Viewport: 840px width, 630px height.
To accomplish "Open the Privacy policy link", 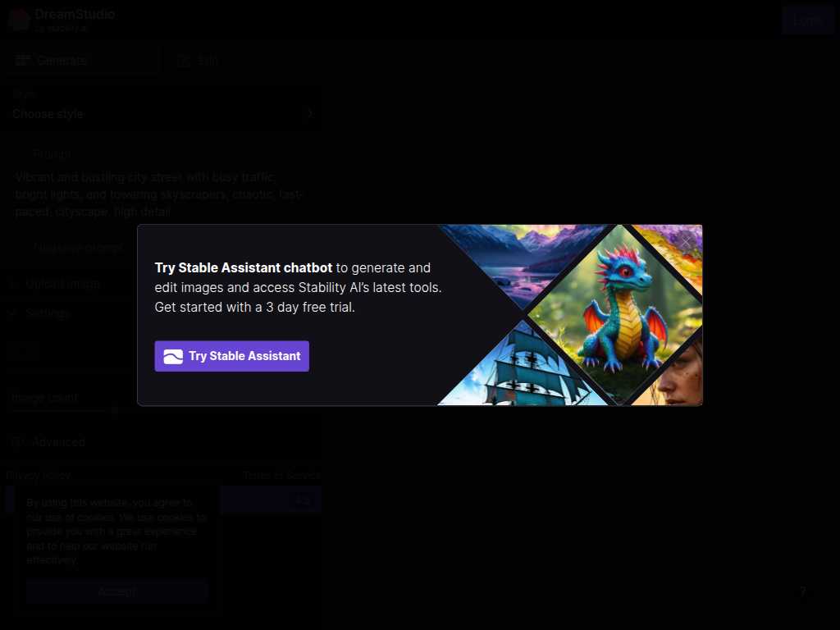I will pyautogui.click(x=39, y=475).
